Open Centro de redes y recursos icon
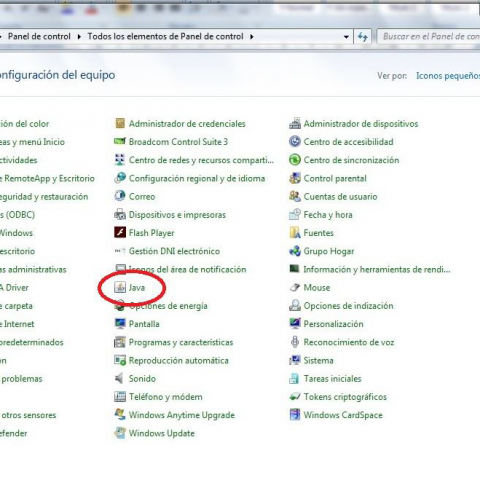480x480 pixels. (120, 160)
